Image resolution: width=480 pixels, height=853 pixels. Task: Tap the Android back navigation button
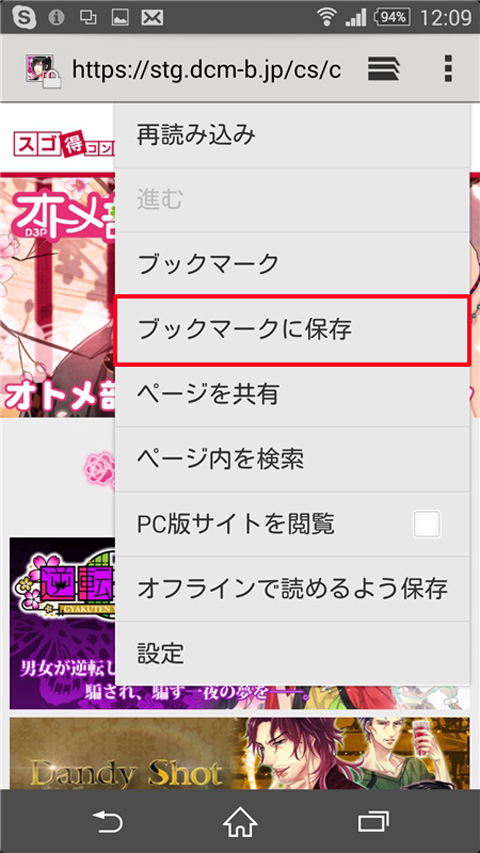[x=107, y=821]
